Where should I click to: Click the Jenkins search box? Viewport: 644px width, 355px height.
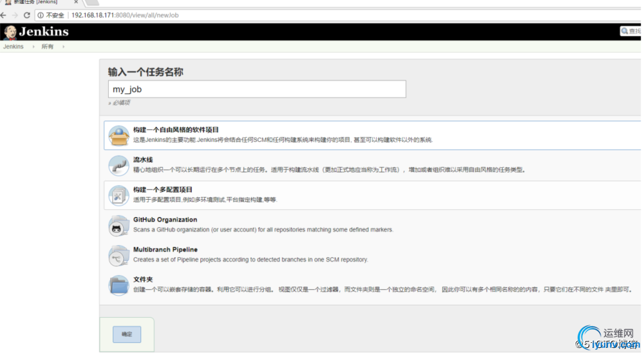click(x=632, y=31)
